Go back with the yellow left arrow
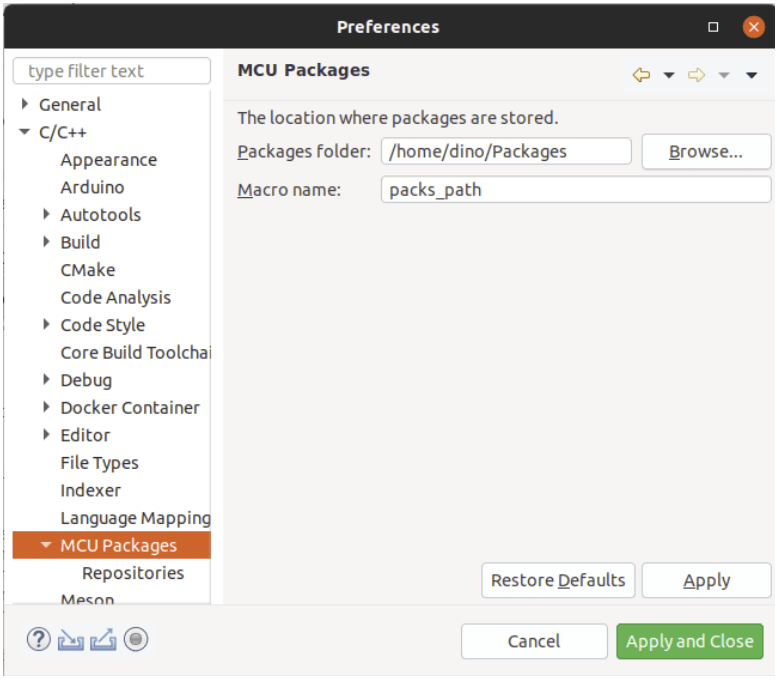777x680 pixels. click(x=642, y=75)
